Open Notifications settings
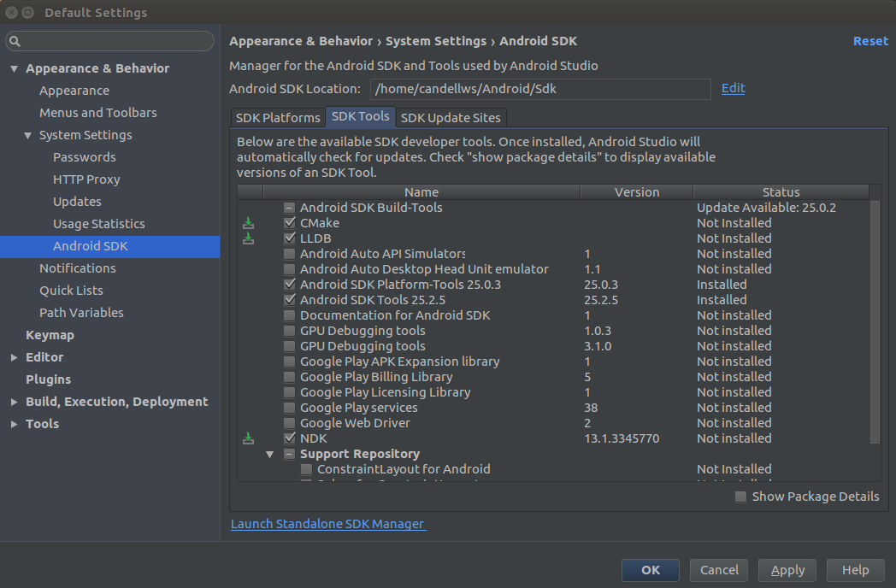This screenshot has width=896, height=588. point(78,268)
